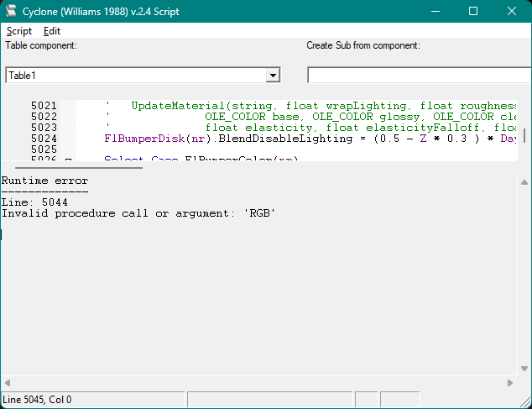Click the error pane scroll up arrow
This screenshot has width=532, height=409.
[524, 182]
